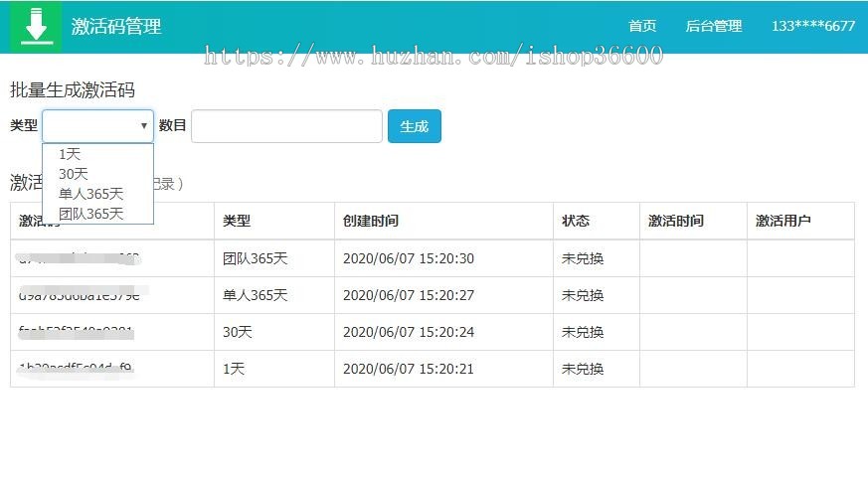Click the timestamp 2020/06/07 15:20:21
This screenshot has height=477, width=868.
click(x=409, y=369)
